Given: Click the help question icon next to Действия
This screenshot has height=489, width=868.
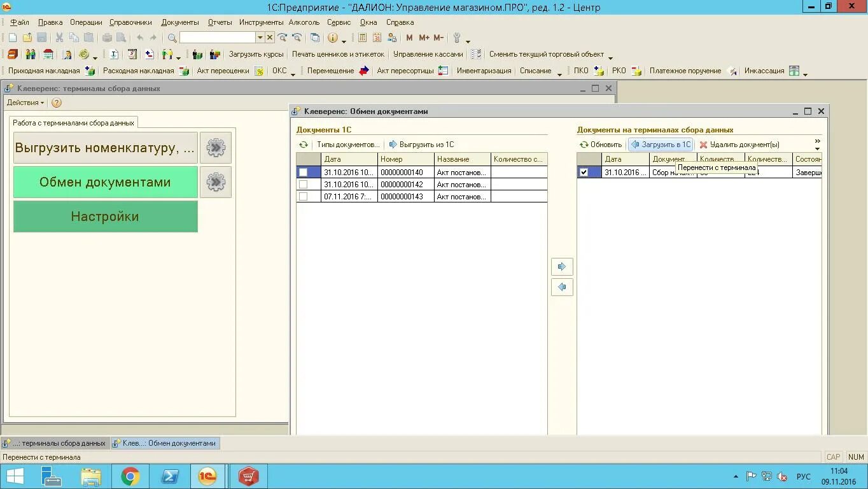Looking at the screenshot, I should [x=56, y=103].
